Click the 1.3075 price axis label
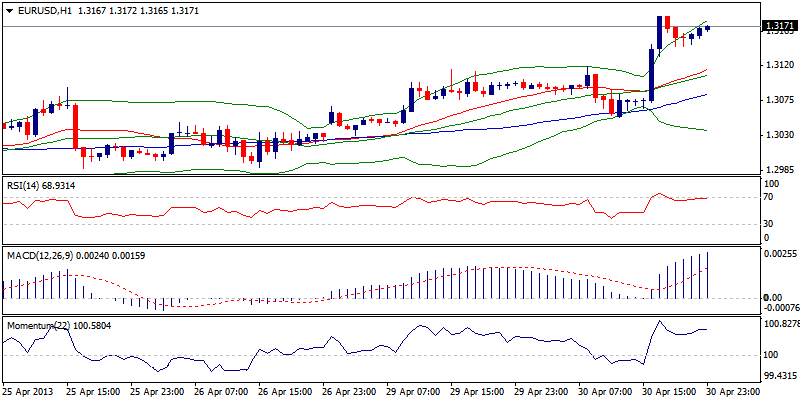This screenshot has width=800, height=400. (777, 100)
